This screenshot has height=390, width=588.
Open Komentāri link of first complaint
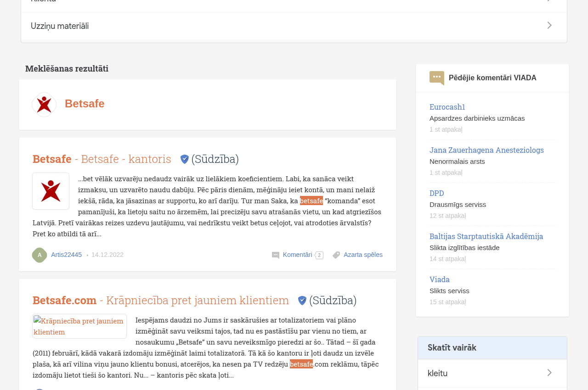click(297, 255)
